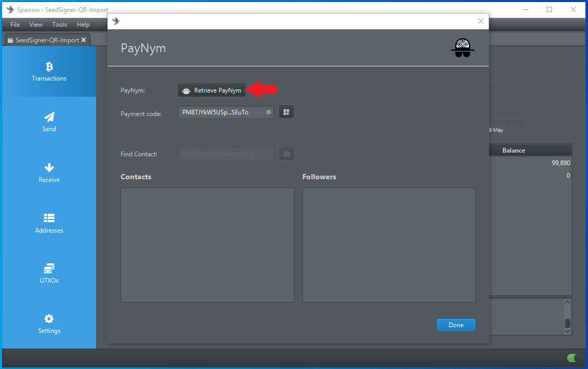The width and height of the screenshot is (588, 369).
Task: Open the UTXOs coins icon
Action: [x=49, y=269]
